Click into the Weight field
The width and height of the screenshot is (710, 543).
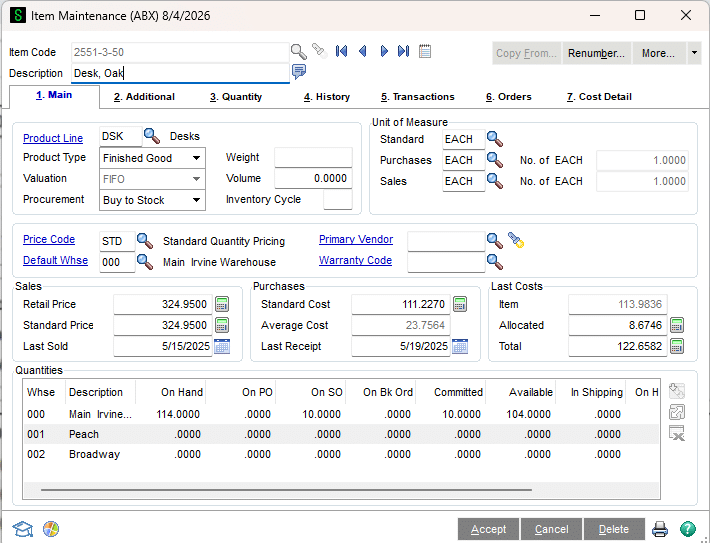pyautogui.click(x=313, y=157)
